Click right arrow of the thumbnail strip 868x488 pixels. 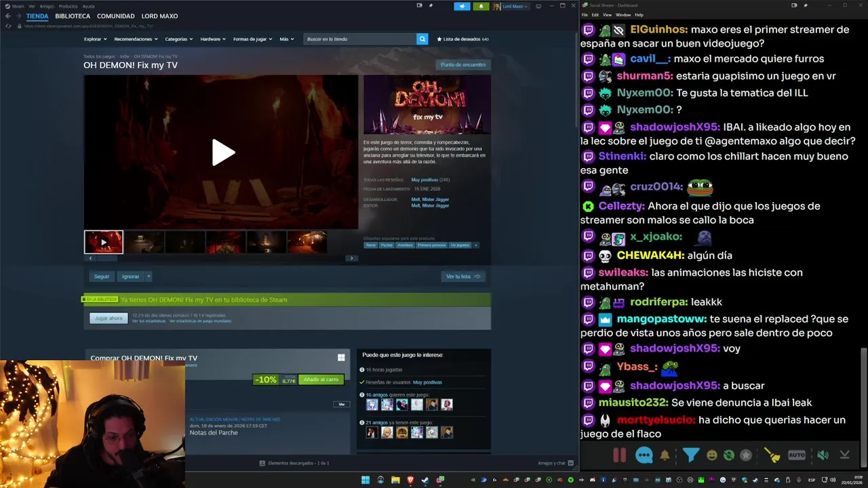[351, 258]
